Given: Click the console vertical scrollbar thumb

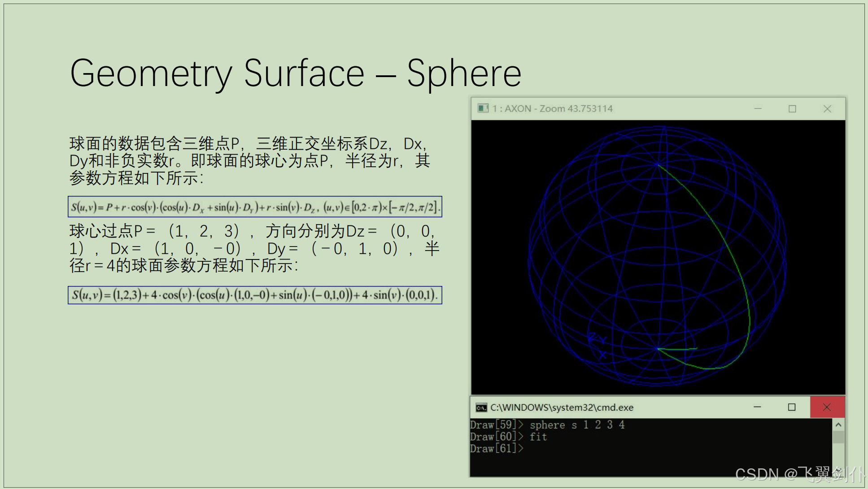Looking at the screenshot, I should (x=838, y=437).
